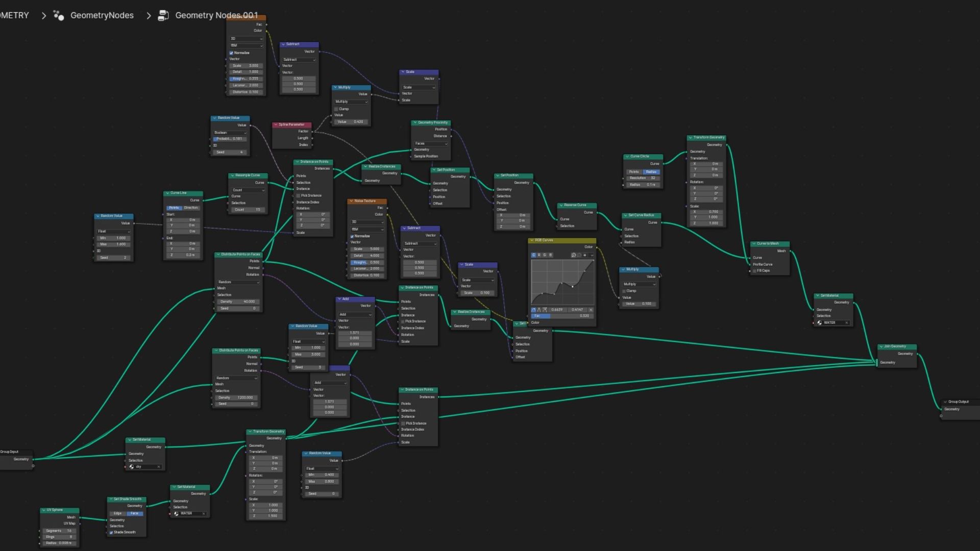Select the zoom-in icon on RGB Curves node

(574, 255)
